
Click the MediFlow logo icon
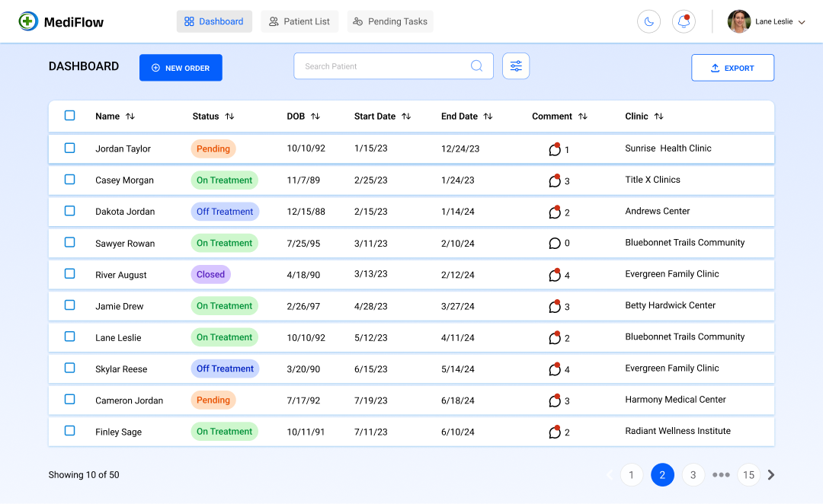click(28, 21)
